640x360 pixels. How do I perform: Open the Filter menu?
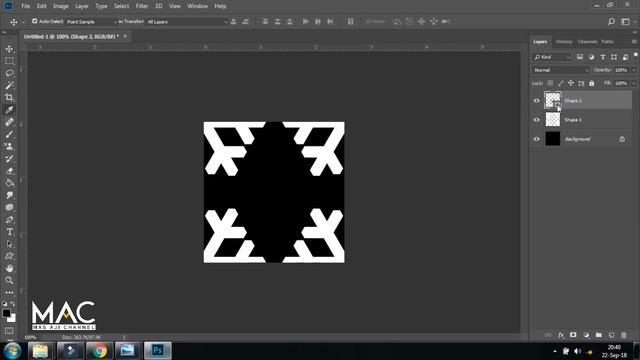142,6
